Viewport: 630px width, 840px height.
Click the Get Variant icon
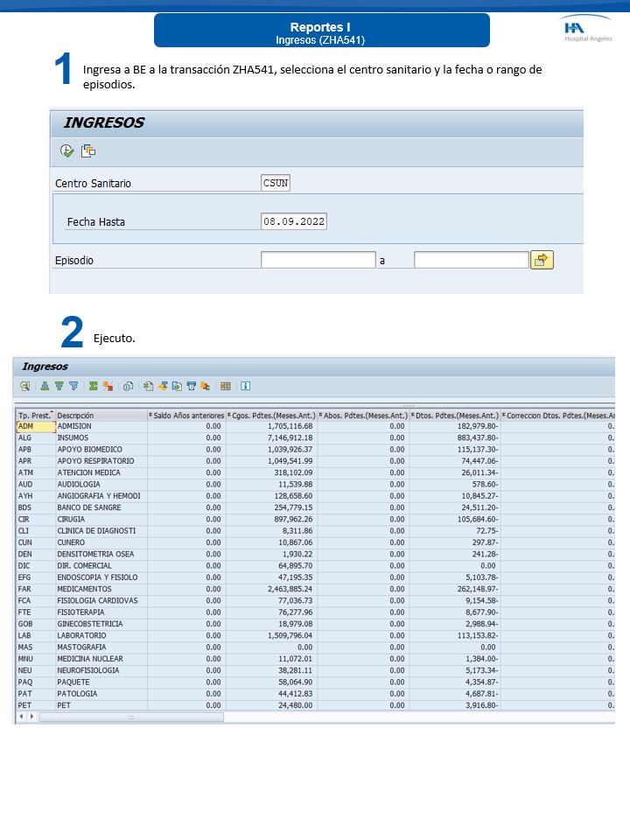pos(88,151)
